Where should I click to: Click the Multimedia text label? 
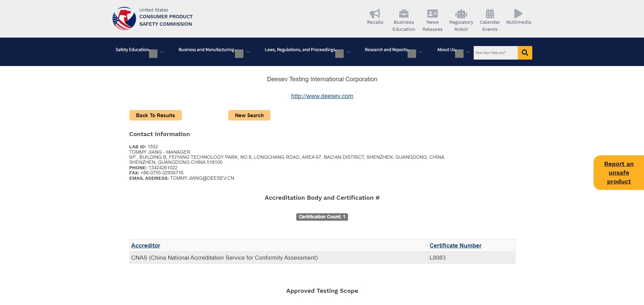coord(518,22)
